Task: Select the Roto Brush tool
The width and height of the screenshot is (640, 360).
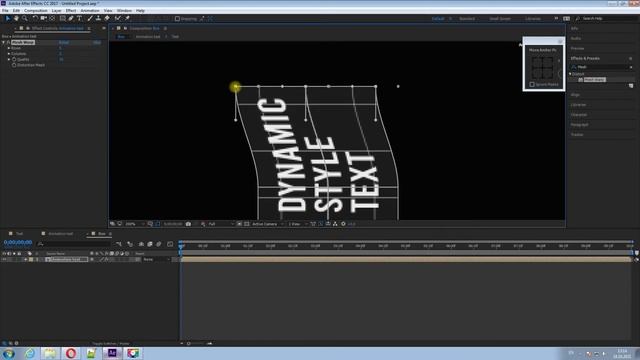Action: click(118, 18)
